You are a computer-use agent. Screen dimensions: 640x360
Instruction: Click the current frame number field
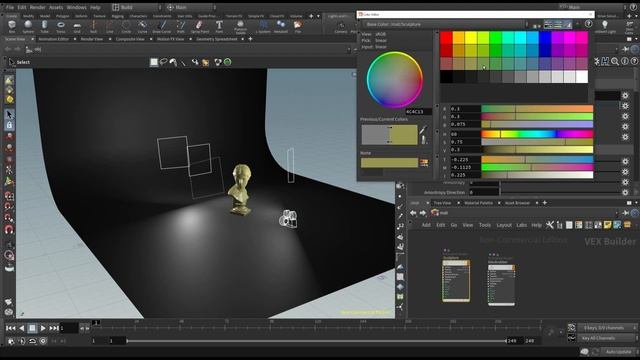[x=69, y=328]
